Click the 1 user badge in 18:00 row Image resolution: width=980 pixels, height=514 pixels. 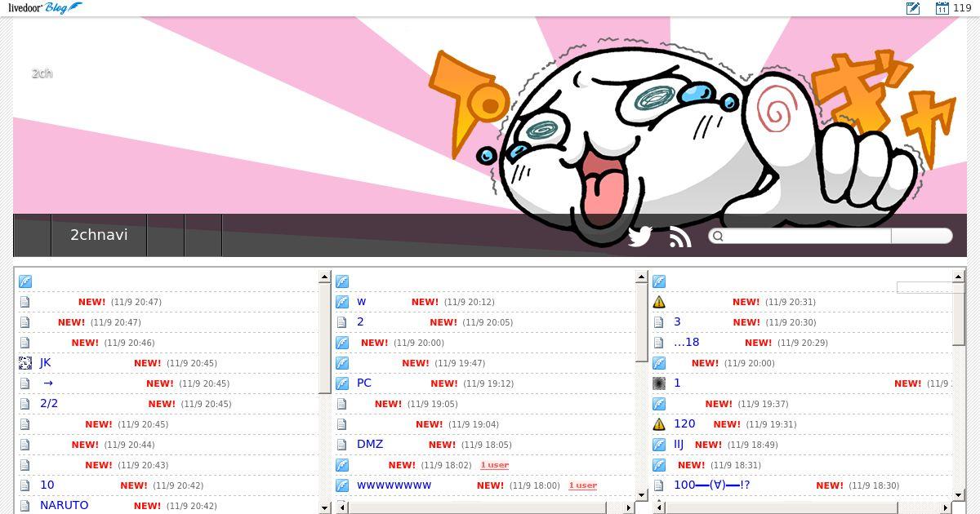tap(582, 485)
